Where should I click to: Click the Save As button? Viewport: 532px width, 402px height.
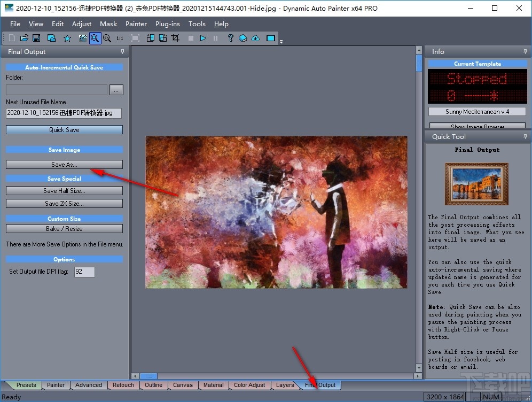click(x=64, y=164)
